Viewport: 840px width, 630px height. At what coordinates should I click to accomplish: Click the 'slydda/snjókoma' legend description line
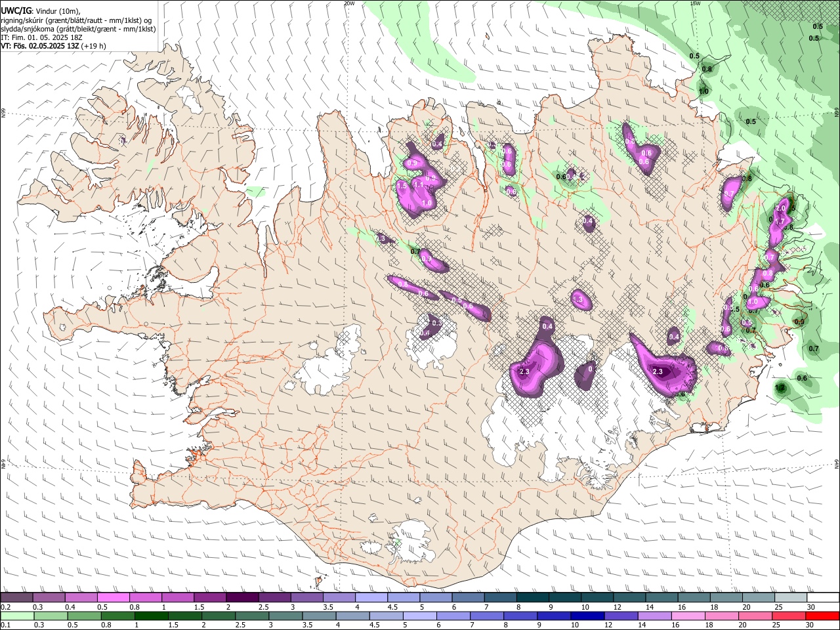pyautogui.click(x=78, y=29)
